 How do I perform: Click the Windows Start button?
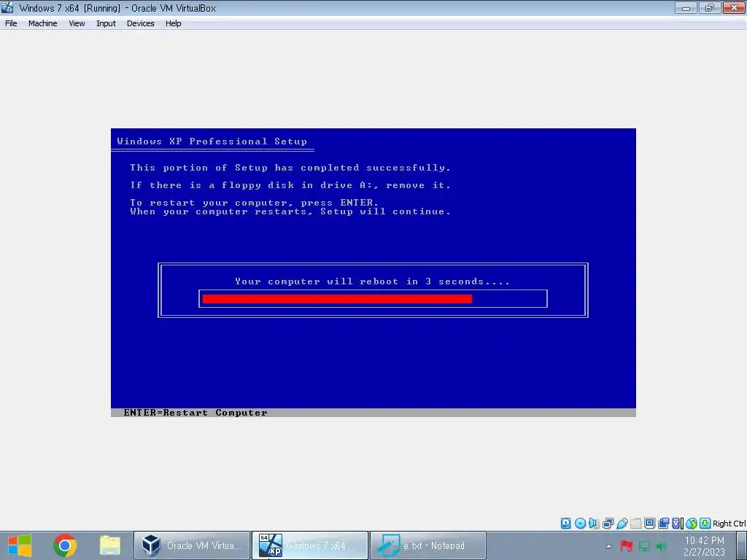point(20,545)
